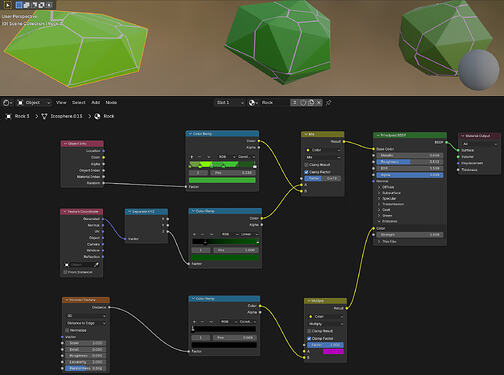Screen dimensions: 504x375
Task: Open the editor type selector icon
Action: [7, 103]
